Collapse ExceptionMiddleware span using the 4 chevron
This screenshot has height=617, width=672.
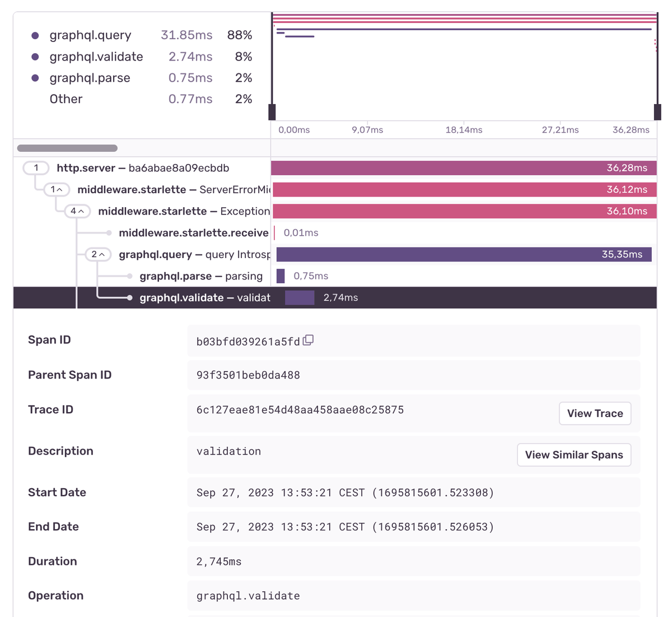(79, 211)
